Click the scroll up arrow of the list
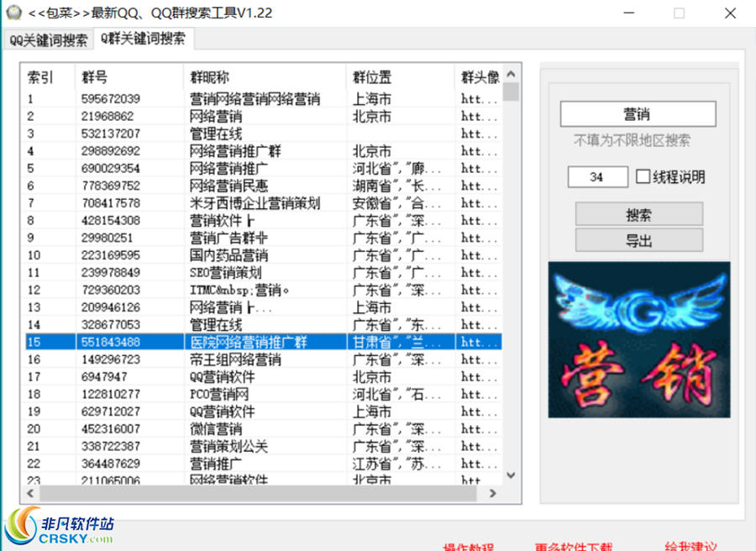Image resolution: width=756 pixels, height=551 pixels. coord(511,74)
